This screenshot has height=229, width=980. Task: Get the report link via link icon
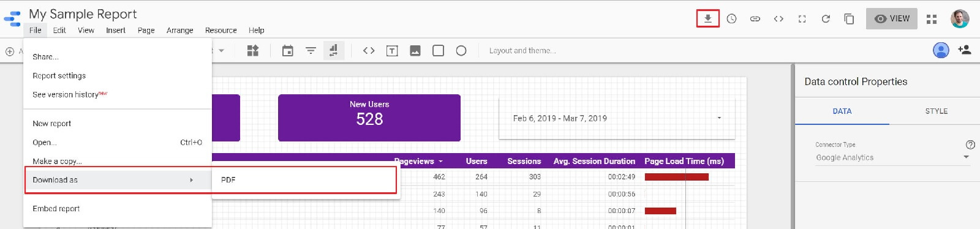click(x=755, y=19)
